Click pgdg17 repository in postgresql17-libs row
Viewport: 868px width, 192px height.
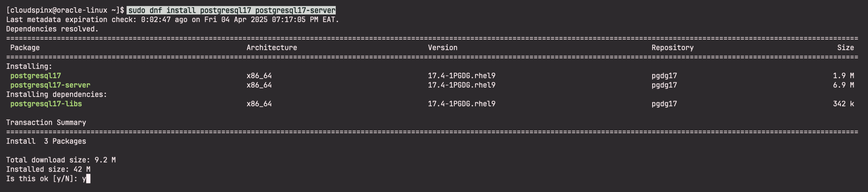coord(664,104)
